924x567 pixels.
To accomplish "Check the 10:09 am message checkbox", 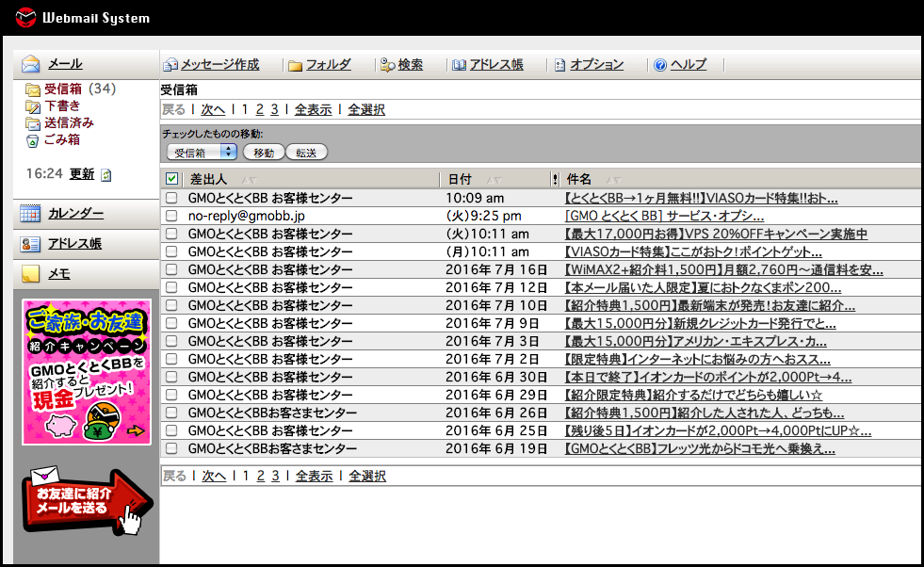I will click(x=171, y=198).
